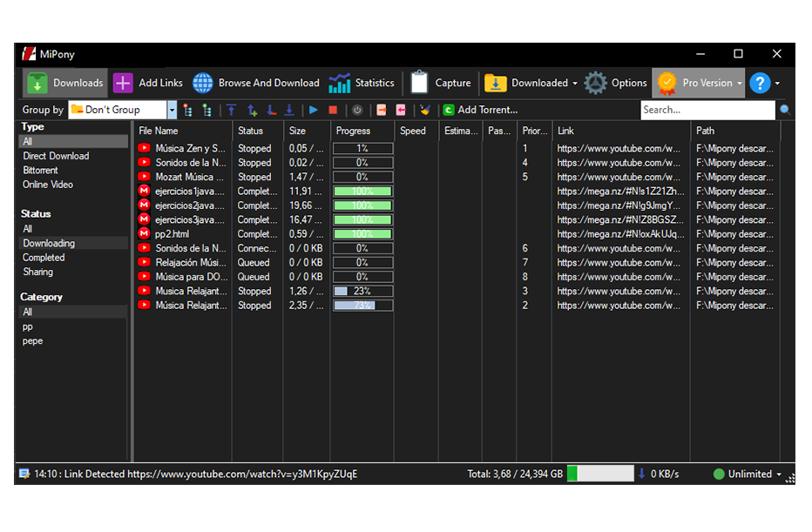Click the disk space usage bar
Viewport: 812px width, 532px height.
(x=600, y=474)
